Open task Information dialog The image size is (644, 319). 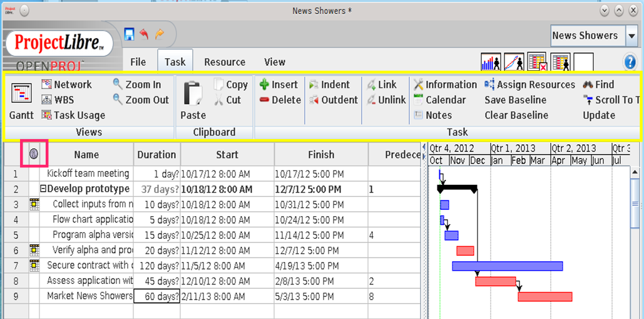[445, 85]
